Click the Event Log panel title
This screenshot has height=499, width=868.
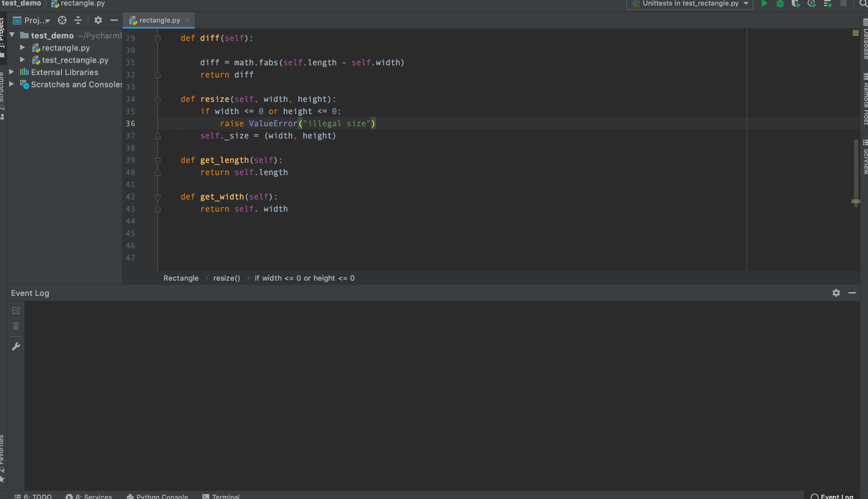point(30,293)
